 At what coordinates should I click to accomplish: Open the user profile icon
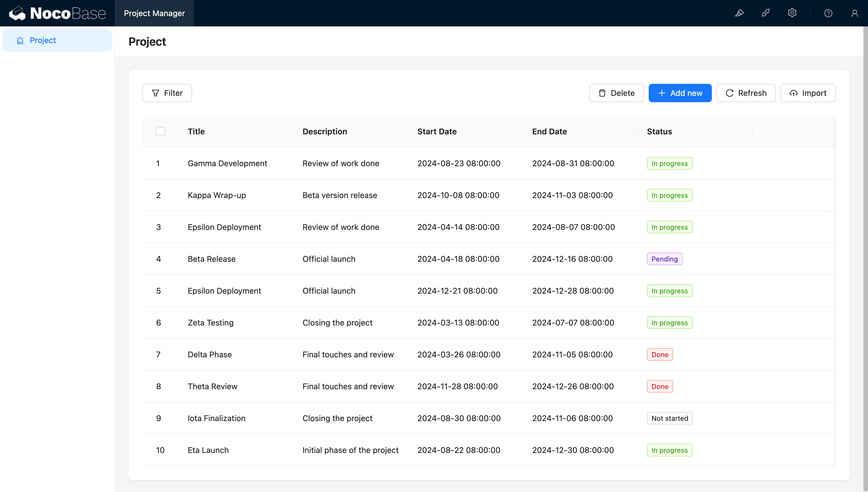tap(855, 13)
